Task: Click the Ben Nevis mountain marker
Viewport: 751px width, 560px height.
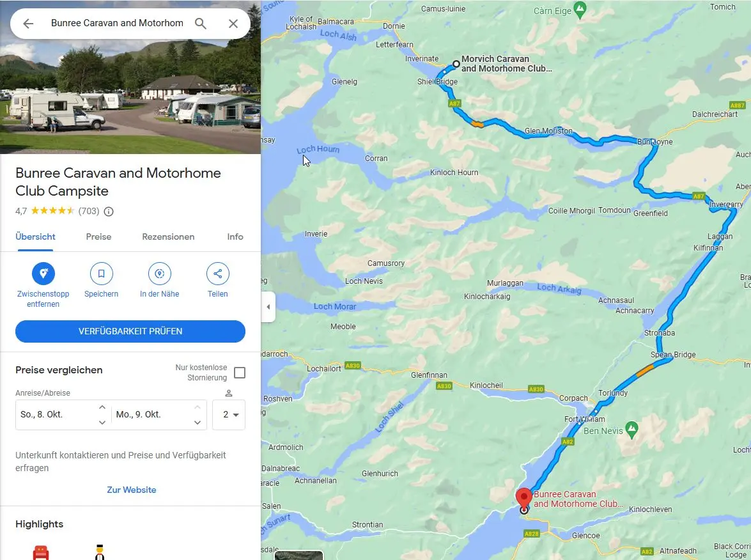Action: (631, 429)
